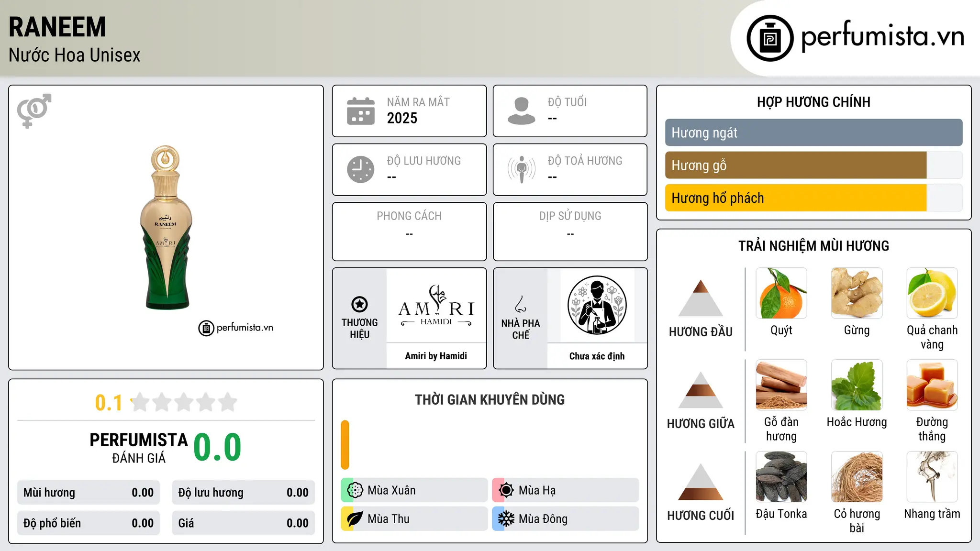
Task: Click the HỢP HƯƠNG CHÍNH heading
Action: [813, 102]
